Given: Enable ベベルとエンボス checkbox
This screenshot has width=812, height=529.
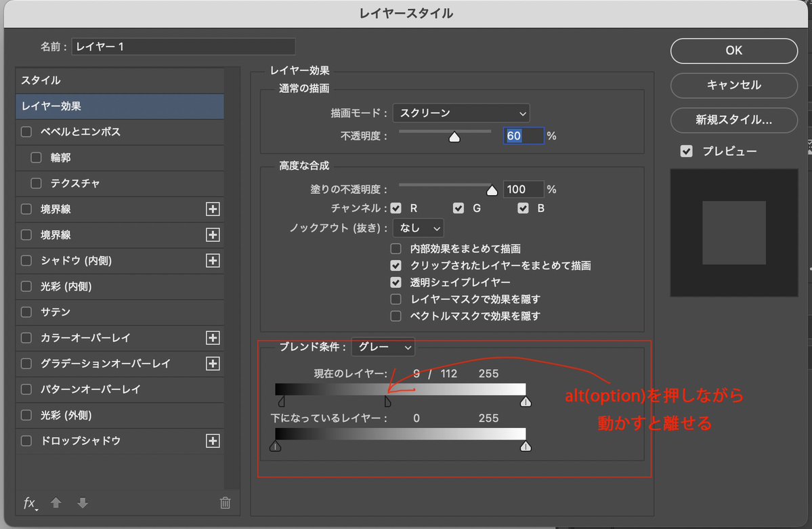Looking at the screenshot, I should [x=26, y=131].
